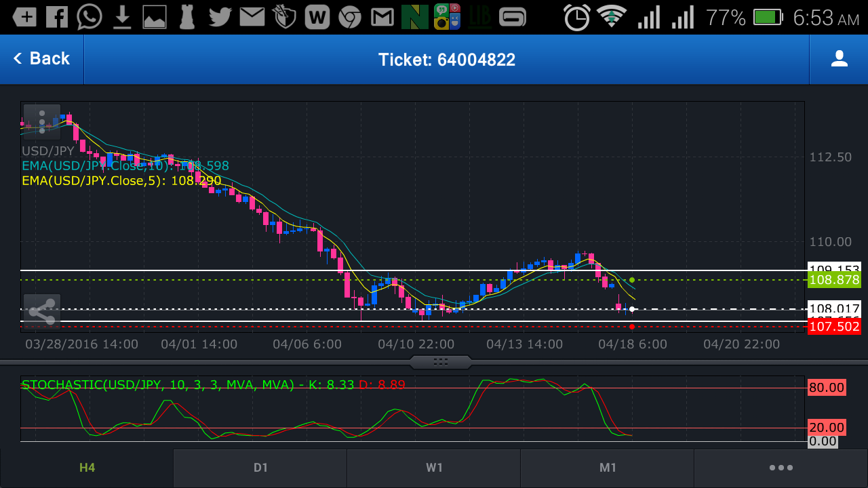Tap the stochastic 80.00 level label
This screenshot has height=488, width=868.
pyautogui.click(x=827, y=388)
